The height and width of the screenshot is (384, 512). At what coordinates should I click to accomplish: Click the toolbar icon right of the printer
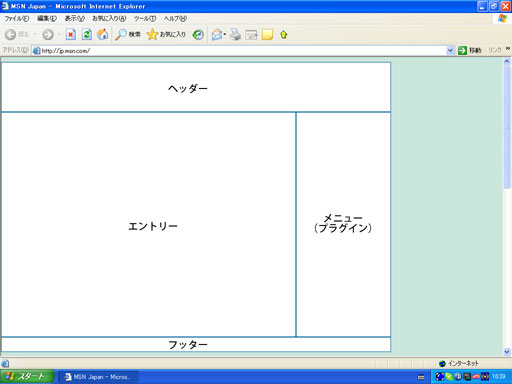click(x=251, y=35)
